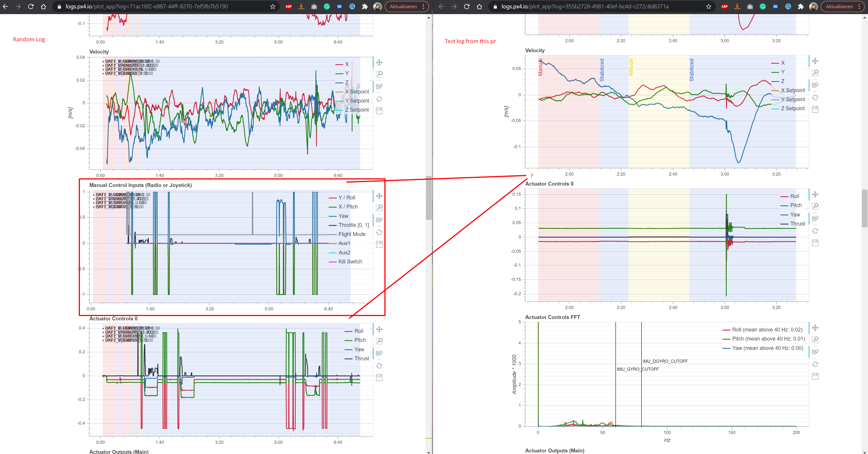Click Aktualisieren button in left browser
This screenshot has height=454, width=868.
pos(403,6)
